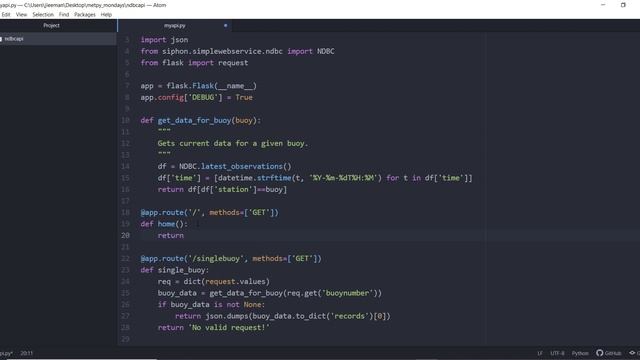Click 'datetime.strftime' on line 15

pyautogui.click(x=254, y=178)
